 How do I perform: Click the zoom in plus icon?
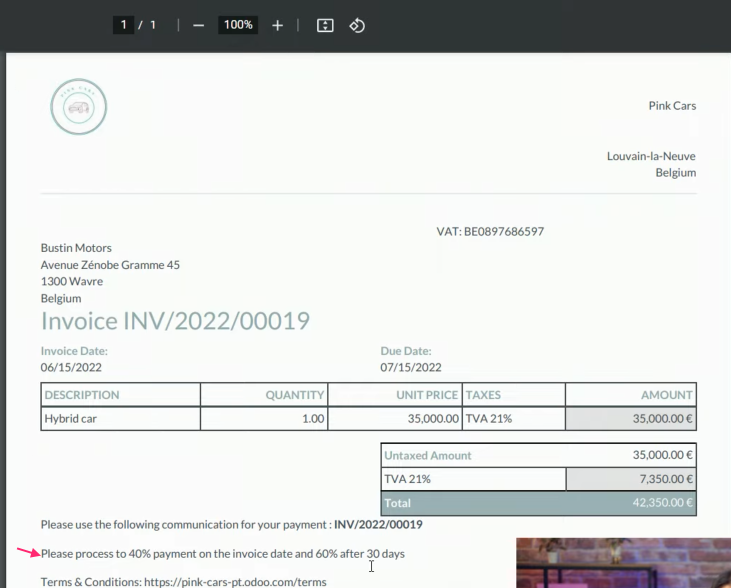(x=277, y=26)
